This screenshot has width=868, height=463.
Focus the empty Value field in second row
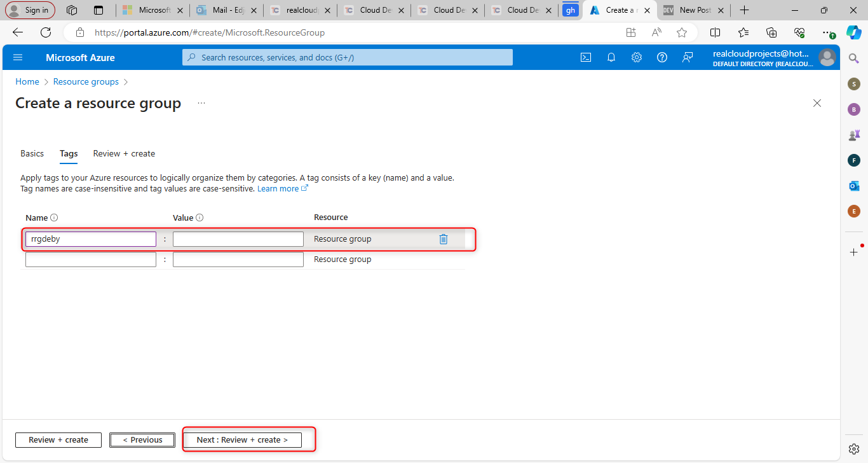coord(238,259)
